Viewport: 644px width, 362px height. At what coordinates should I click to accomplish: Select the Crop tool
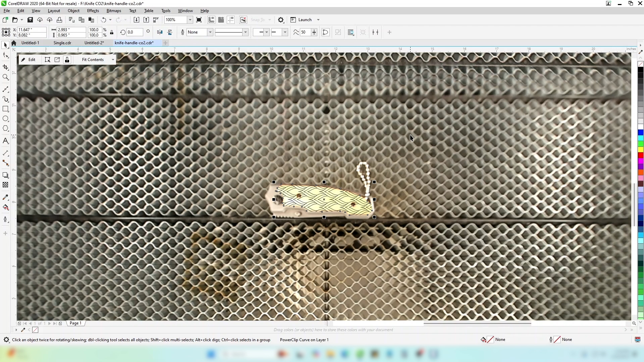pyautogui.click(x=5, y=67)
